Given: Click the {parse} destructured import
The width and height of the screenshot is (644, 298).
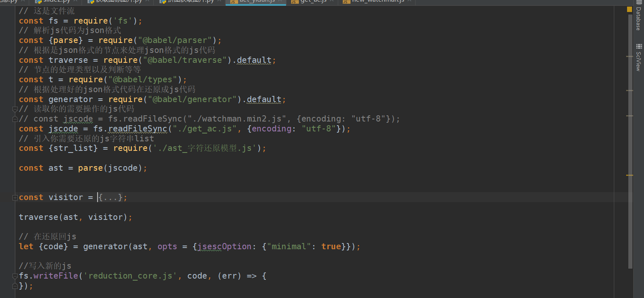Looking at the screenshot, I should coord(66,41).
